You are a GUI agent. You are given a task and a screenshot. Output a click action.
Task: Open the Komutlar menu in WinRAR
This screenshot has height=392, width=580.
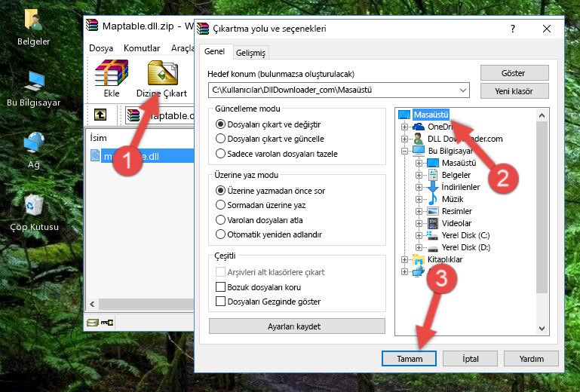[x=142, y=48]
